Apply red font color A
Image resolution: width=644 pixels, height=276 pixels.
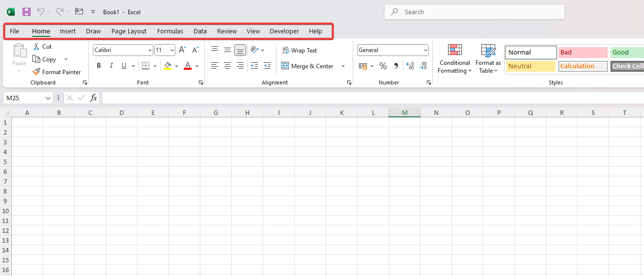[187, 66]
